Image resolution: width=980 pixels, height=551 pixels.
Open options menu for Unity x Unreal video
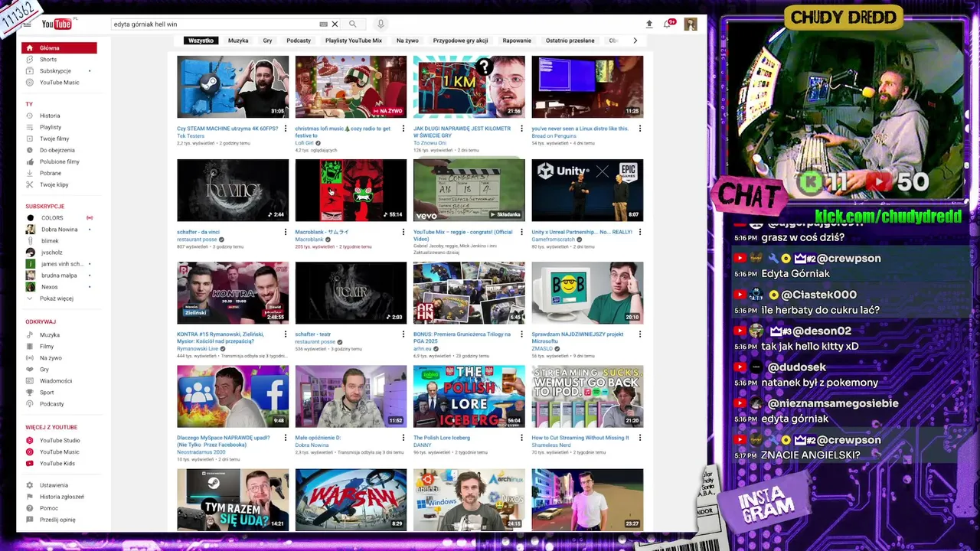[640, 232]
